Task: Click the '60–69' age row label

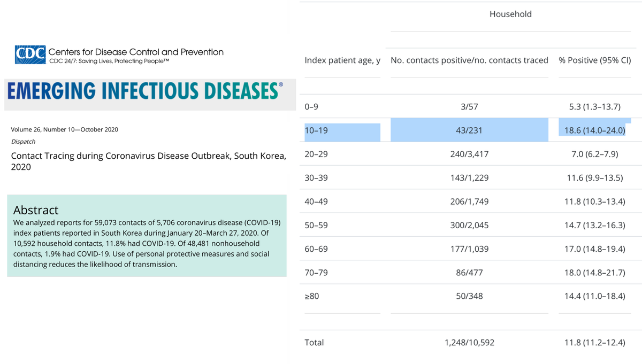Action: tap(315, 249)
